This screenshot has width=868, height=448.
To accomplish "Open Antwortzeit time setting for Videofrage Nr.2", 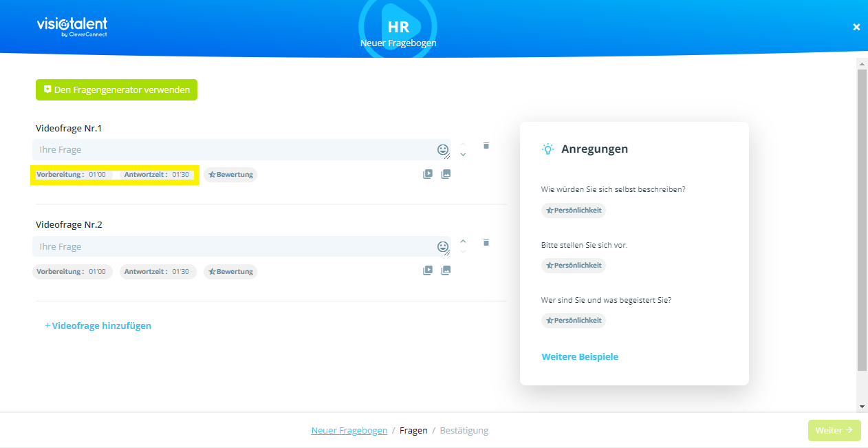I will [158, 272].
